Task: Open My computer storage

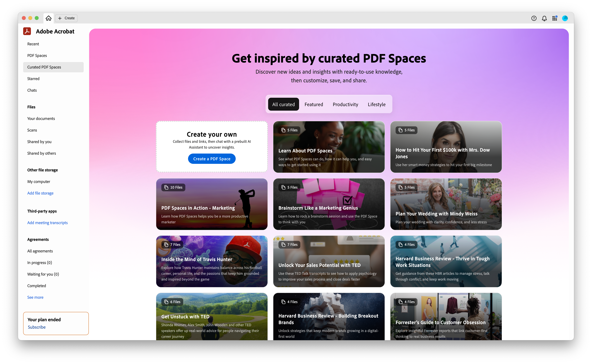Action: click(53, 182)
